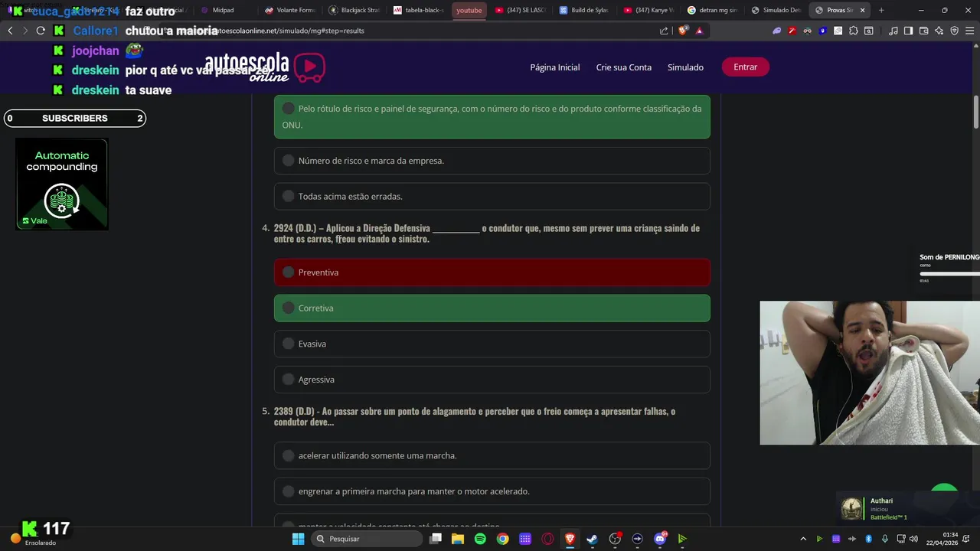Click the Brave playlist music note icon
This screenshot has width=980, height=551.
click(893, 31)
